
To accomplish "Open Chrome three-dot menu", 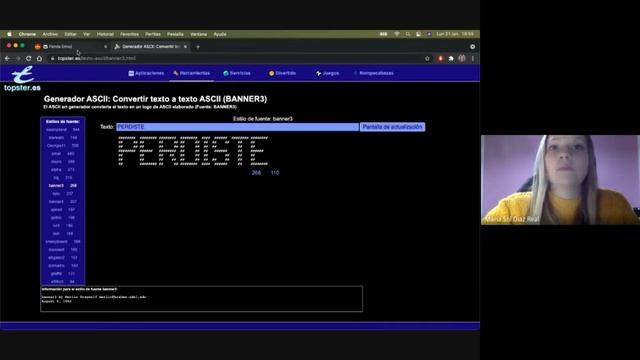I will click(473, 58).
